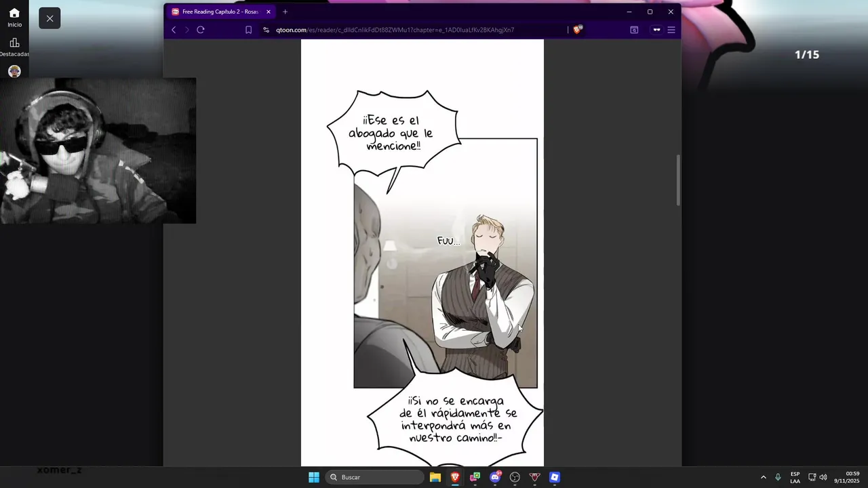Go forward in the Brave browser

[x=186, y=30]
